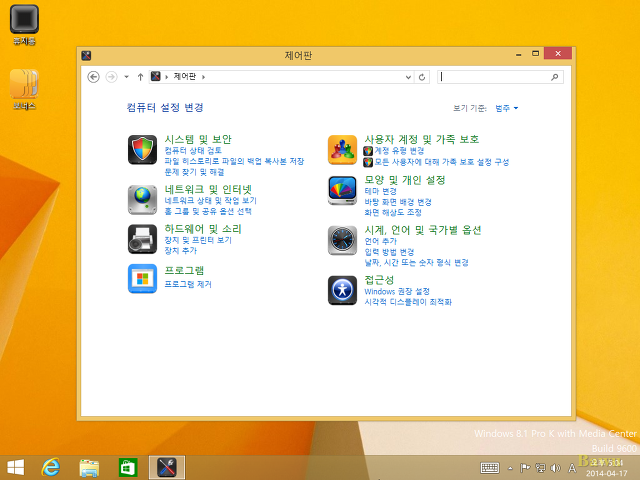The image size is (640, 480).
Task: Select the Recycle Bin desktop icon
Action: (x=24, y=24)
